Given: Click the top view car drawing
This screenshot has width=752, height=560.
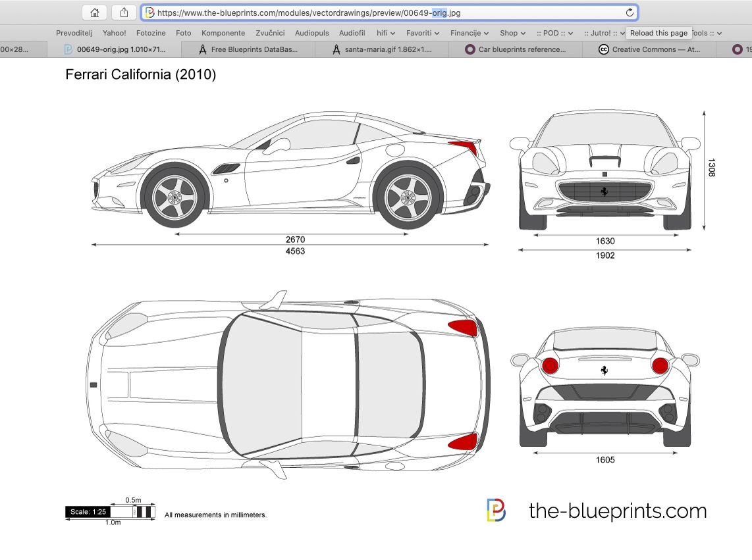Looking at the screenshot, I should [288, 384].
